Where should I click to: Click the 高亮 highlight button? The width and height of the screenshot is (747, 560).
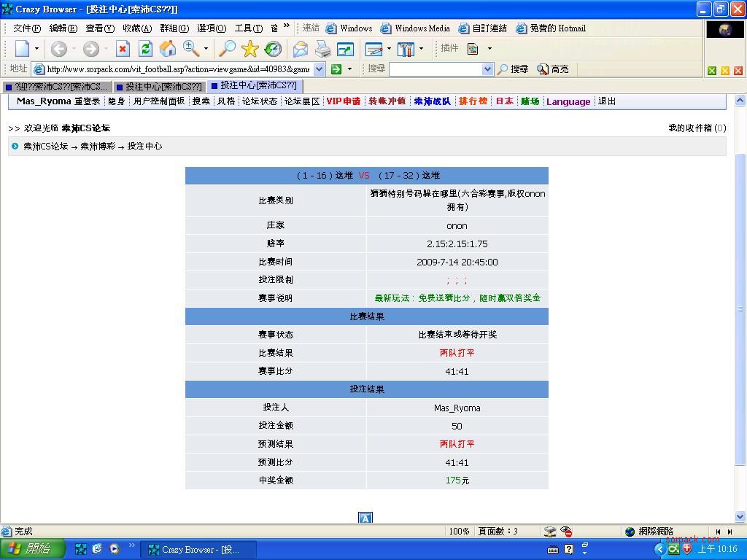point(553,69)
